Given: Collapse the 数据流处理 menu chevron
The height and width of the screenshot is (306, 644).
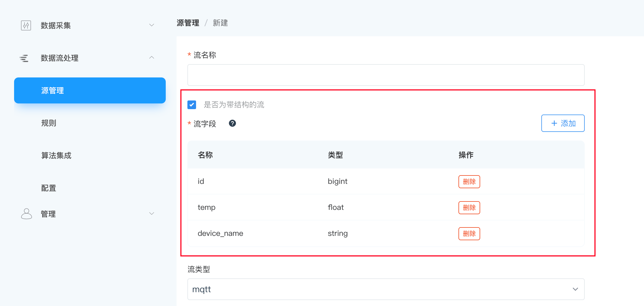Looking at the screenshot, I should pyautogui.click(x=152, y=58).
